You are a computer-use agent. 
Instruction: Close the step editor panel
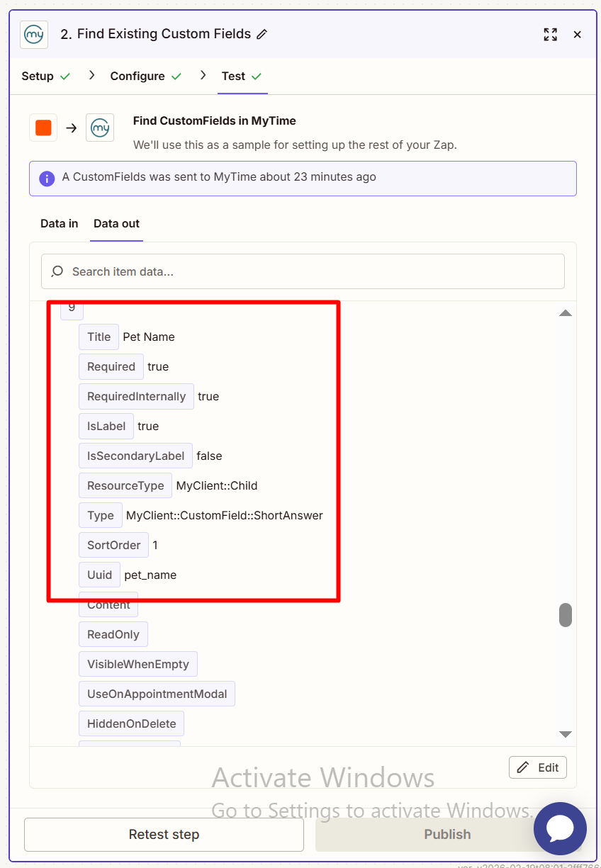[x=578, y=34]
